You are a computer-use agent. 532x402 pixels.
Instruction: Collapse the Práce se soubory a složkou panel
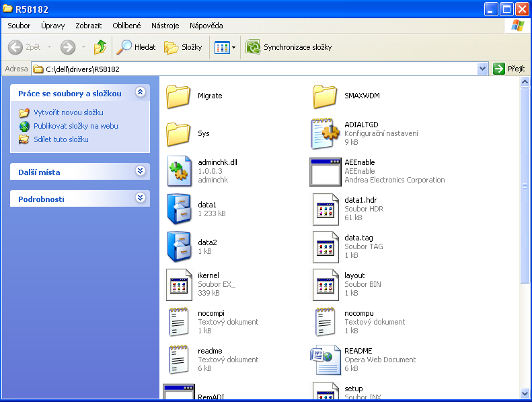tap(140, 92)
